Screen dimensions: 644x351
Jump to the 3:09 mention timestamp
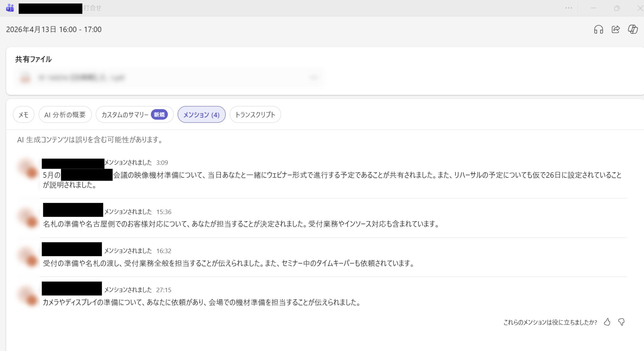tap(162, 162)
